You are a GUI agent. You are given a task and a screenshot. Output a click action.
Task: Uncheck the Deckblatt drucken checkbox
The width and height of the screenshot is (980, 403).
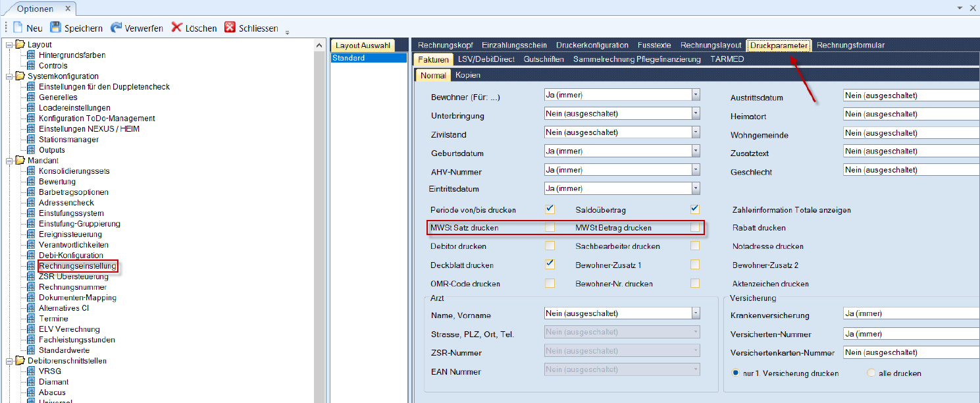click(x=550, y=265)
